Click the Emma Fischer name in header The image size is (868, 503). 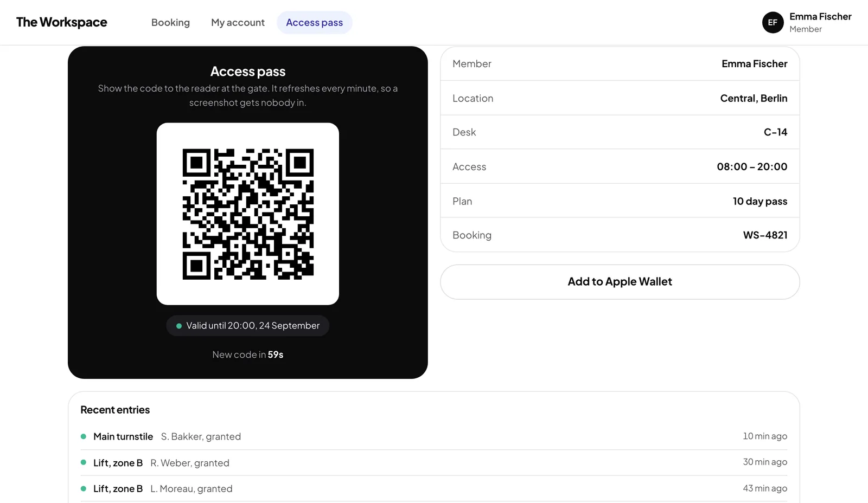820,16
